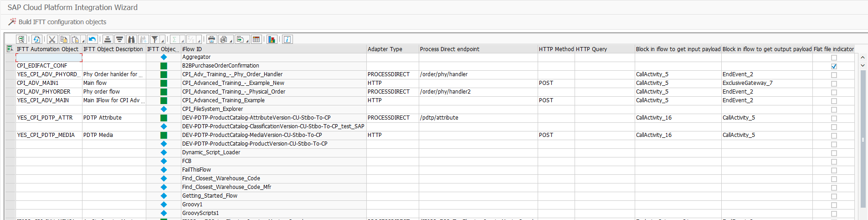This screenshot has height=220, width=868.
Task: Click the vertical scrollbar thumb
Action: [x=863, y=139]
